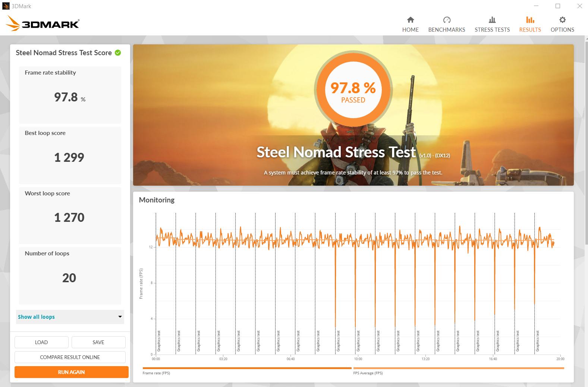588x387 pixels.
Task: Click the SAVE button
Action: (98, 342)
